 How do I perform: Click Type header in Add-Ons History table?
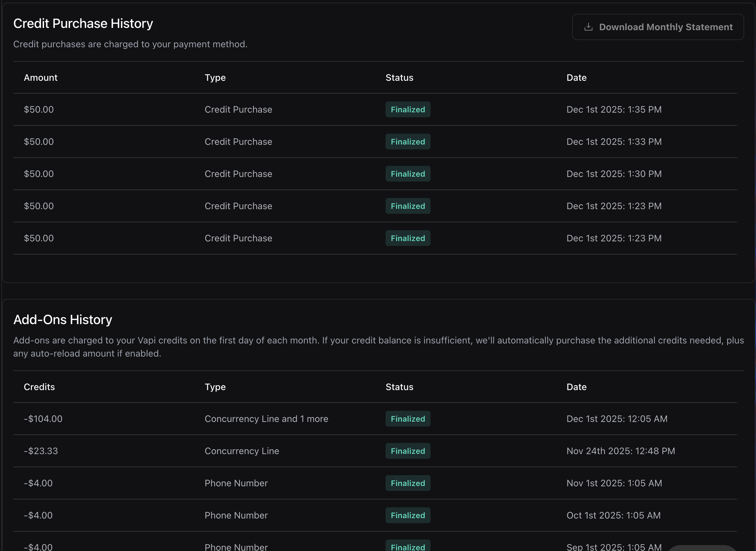click(215, 387)
